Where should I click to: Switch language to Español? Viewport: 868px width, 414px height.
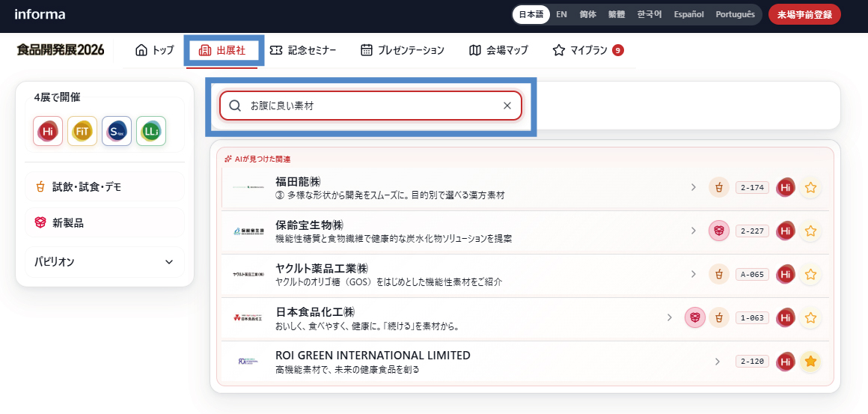tap(688, 15)
